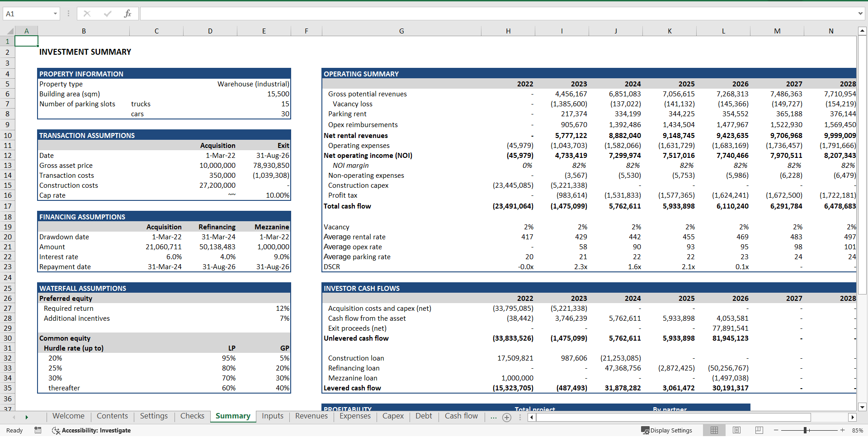The image size is (868, 437).
Task: Zoom out with the minus button
Action: [776, 430]
